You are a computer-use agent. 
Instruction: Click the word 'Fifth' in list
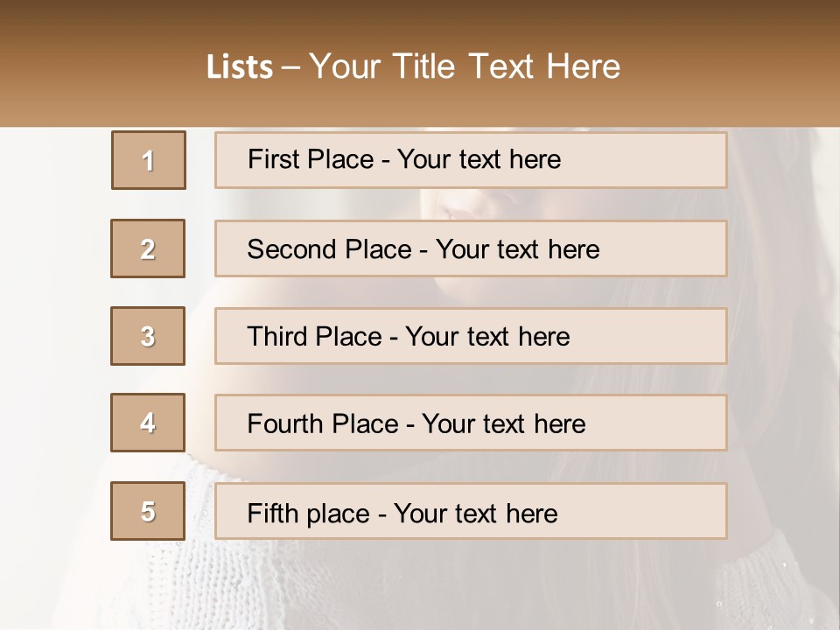tap(273, 514)
